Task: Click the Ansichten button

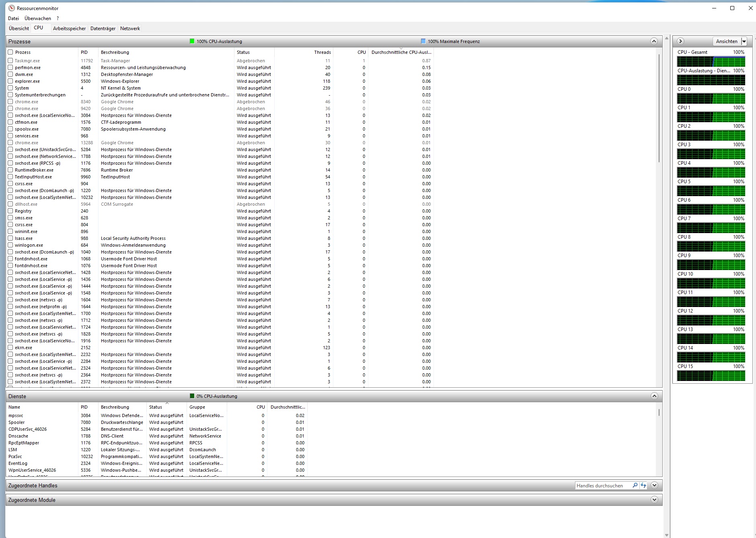Action: tap(727, 41)
